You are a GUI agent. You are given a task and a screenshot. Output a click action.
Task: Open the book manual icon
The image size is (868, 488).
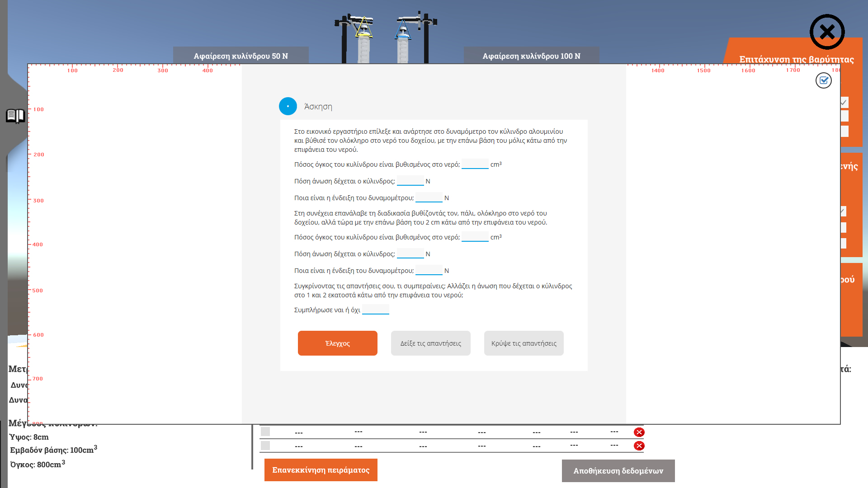(15, 116)
